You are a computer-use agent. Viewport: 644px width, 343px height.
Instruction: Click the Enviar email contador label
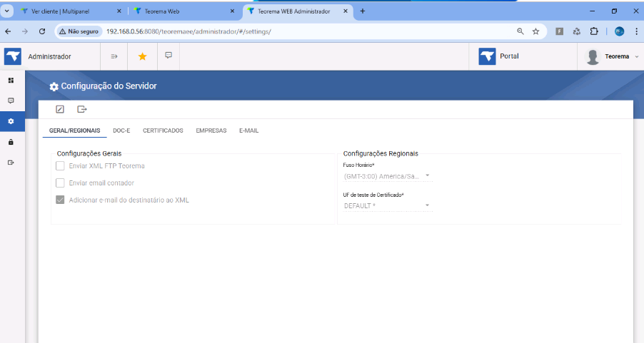(101, 183)
